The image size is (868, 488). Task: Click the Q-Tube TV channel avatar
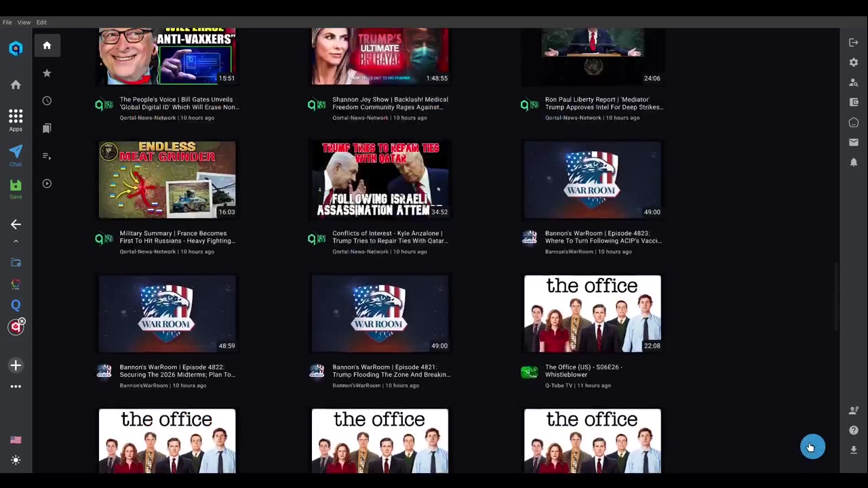coord(529,372)
